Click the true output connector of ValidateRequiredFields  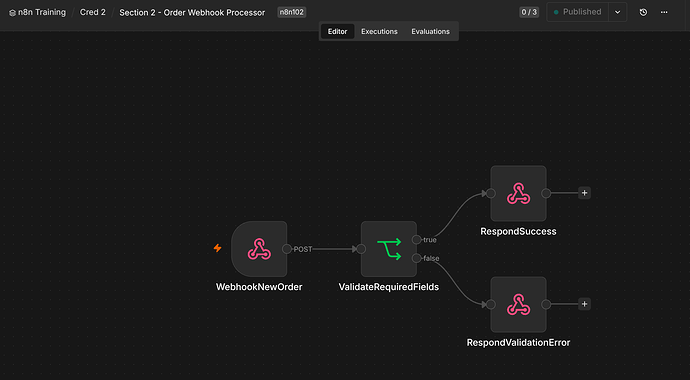tap(416, 240)
